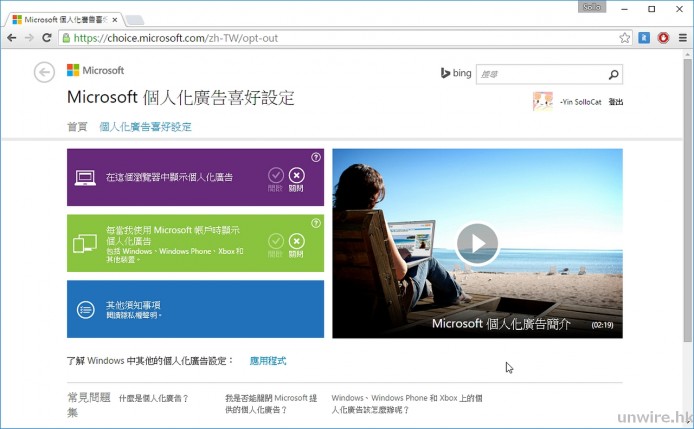Click the 登出 sign-out link
The width and height of the screenshot is (694, 429).
[615, 102]
